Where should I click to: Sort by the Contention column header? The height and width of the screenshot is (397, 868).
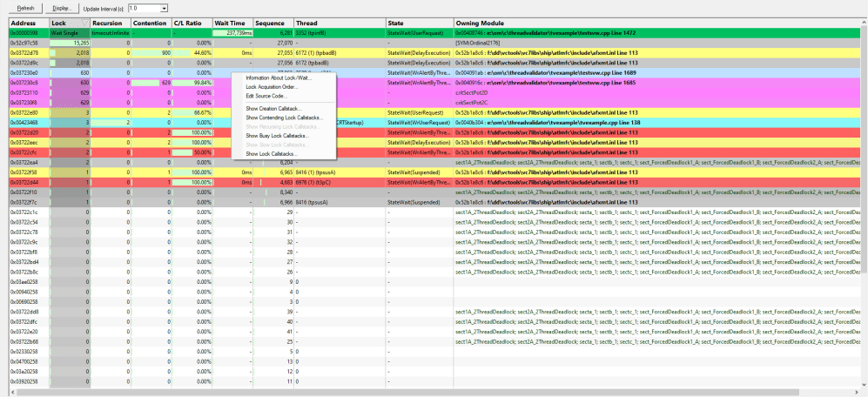click(x=151, y=24)
